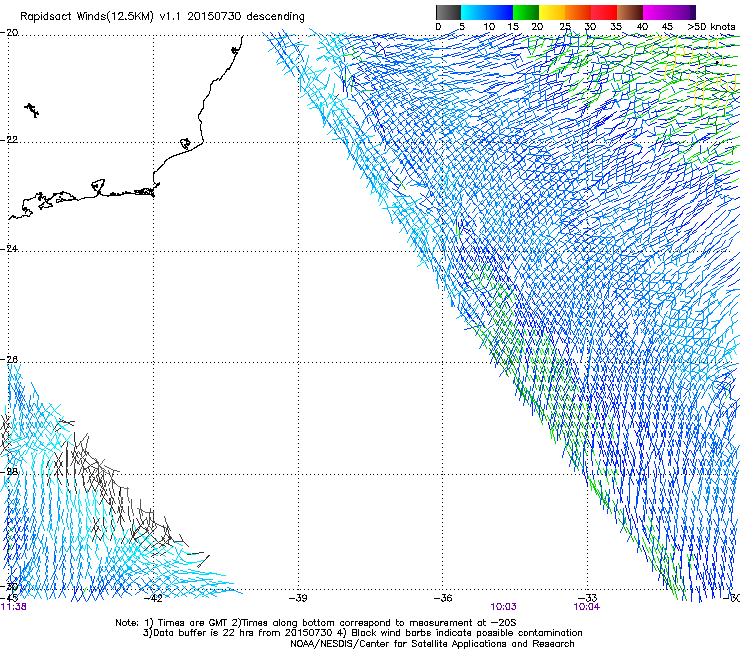740x650 pixels.
Task: Click the '>50 knots' legend label
Action: [711, 27]
